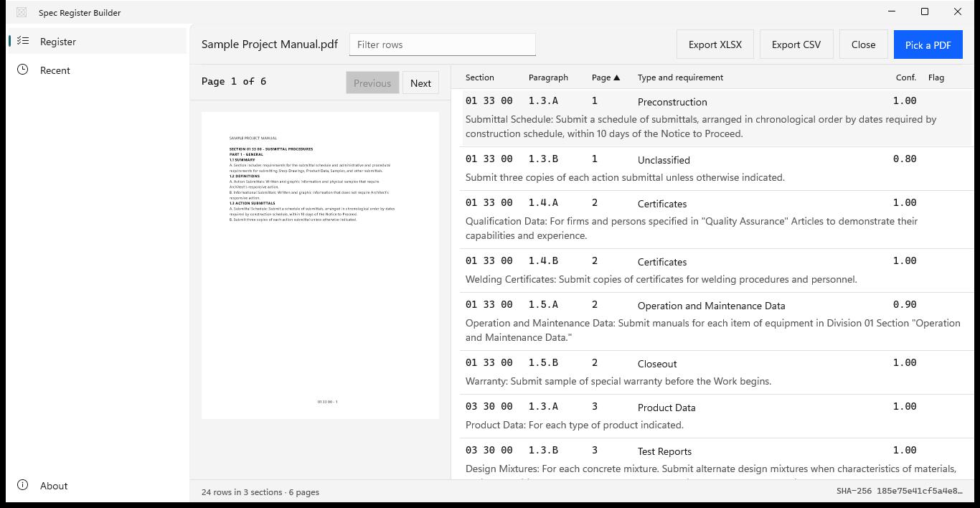Export register as XLSX
980x508 pixels.
(x=715, y=44)
